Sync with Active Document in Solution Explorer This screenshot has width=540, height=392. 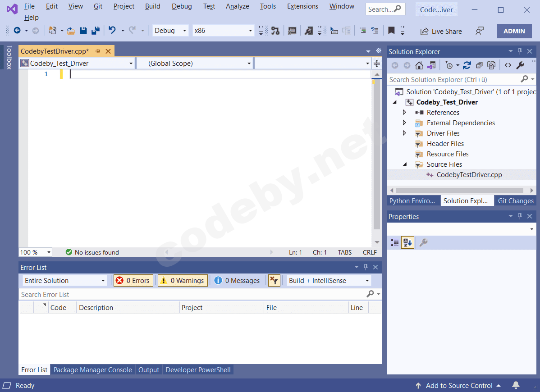(x=467, y=65)
